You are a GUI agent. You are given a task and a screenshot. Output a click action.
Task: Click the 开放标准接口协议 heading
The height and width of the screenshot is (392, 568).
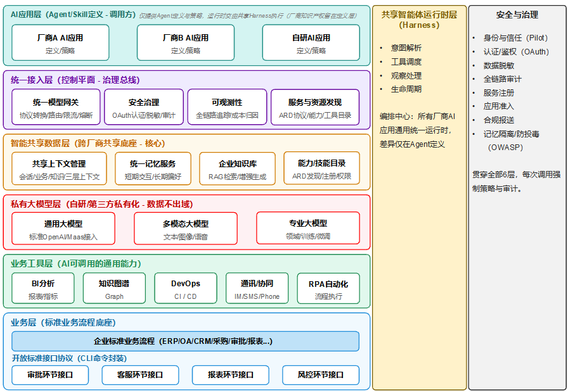69,358
